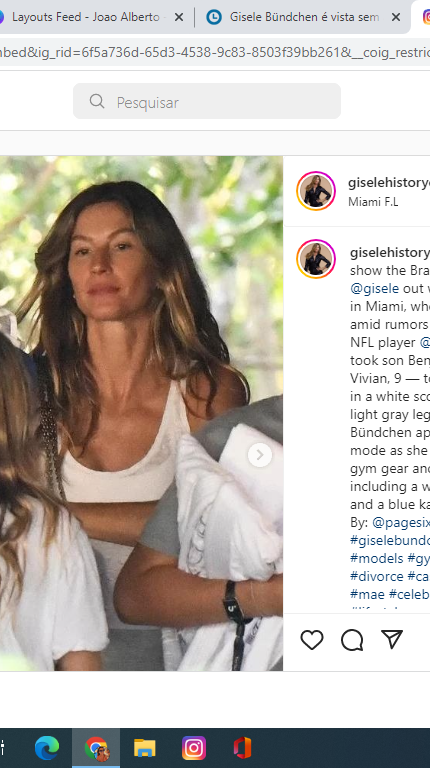Share post via paper plane icon
The height and width of the screenshot is (768, 430).
coord(392,639)
